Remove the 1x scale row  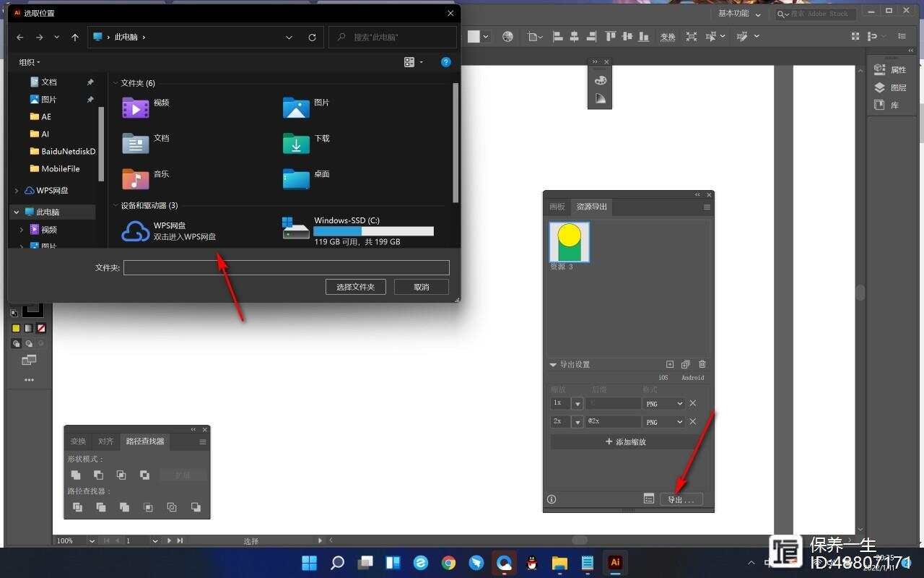[x=693, y=403]
